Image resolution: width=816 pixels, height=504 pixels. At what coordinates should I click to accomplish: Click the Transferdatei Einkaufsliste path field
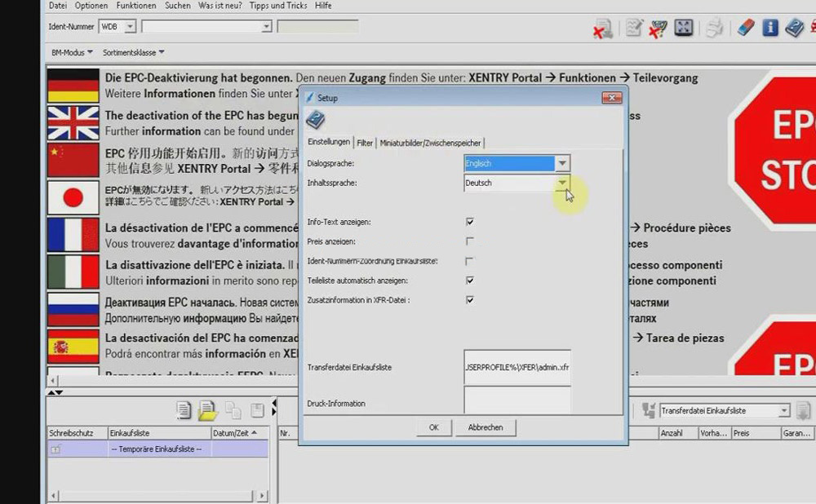[x=517, y=367]
